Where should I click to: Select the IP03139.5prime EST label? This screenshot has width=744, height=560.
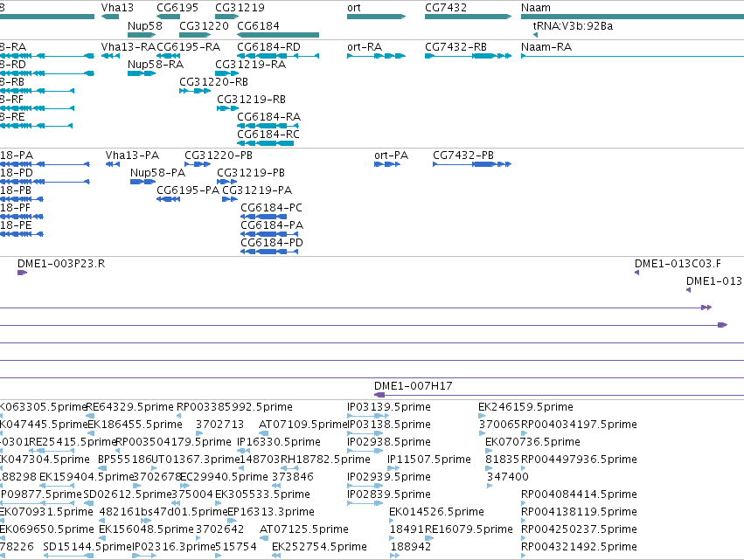pyautogui.click(x=388, y=407)
